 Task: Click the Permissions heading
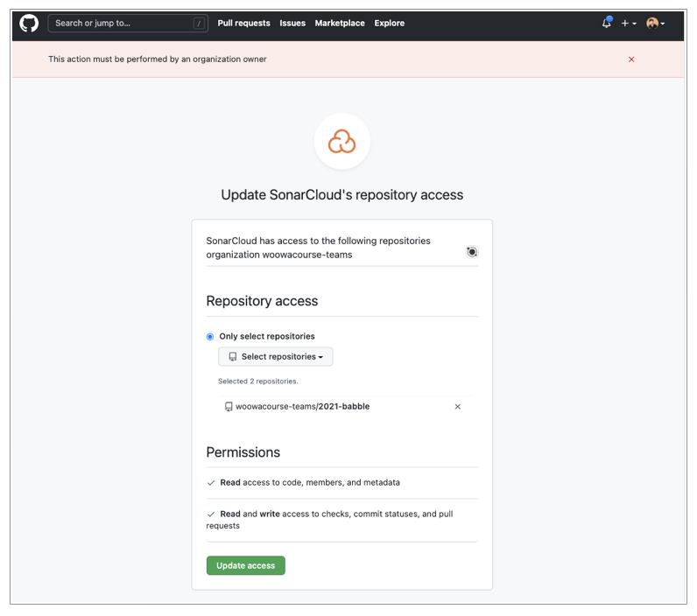tap(243, 452)
